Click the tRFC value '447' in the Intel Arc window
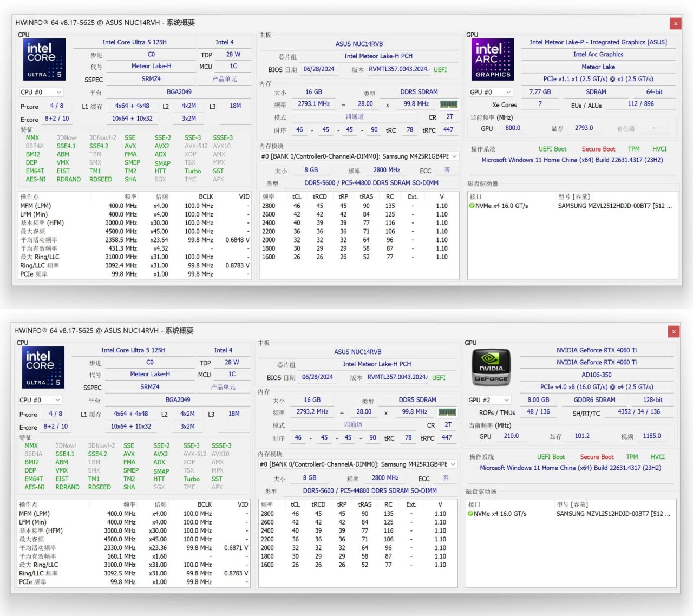Screen dimensions: 693x616 [448, 130]
